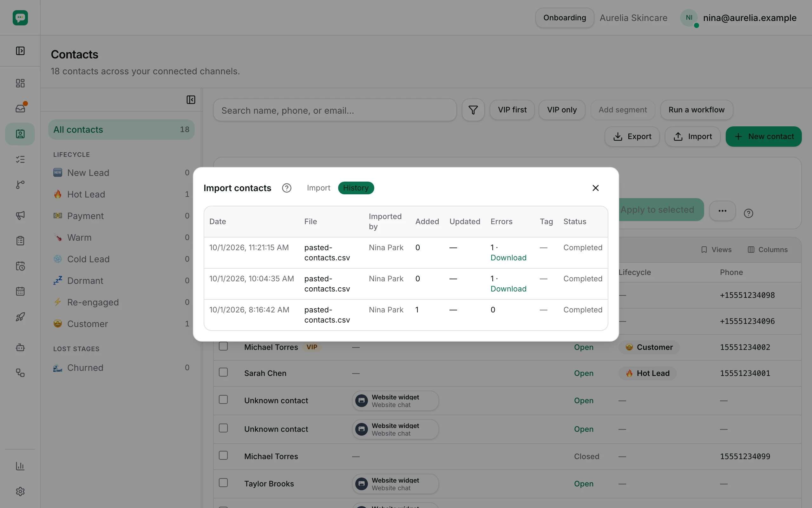Select All contacts in the segment list
Screen dimensions: 812x508
pyautogui.click(x=121, y=130)
